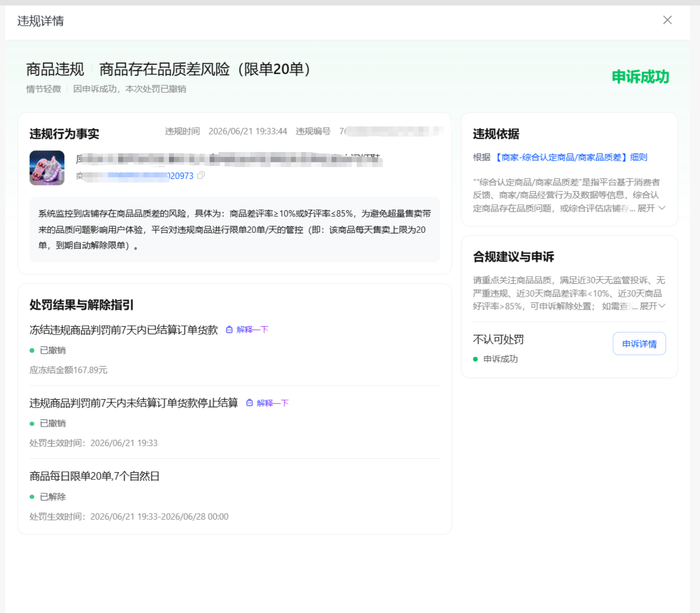Select 商品每日限单20单,7个自然日 penalty row

pos(94,476)
